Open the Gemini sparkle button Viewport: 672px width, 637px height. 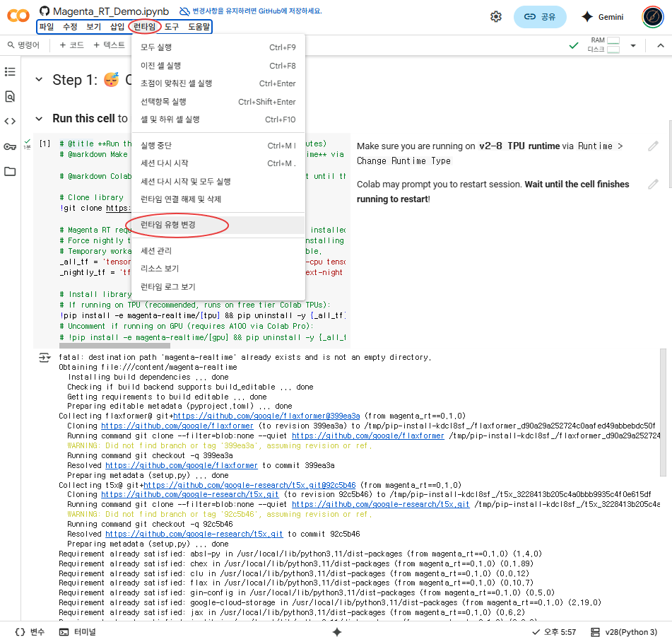point(602,17)
